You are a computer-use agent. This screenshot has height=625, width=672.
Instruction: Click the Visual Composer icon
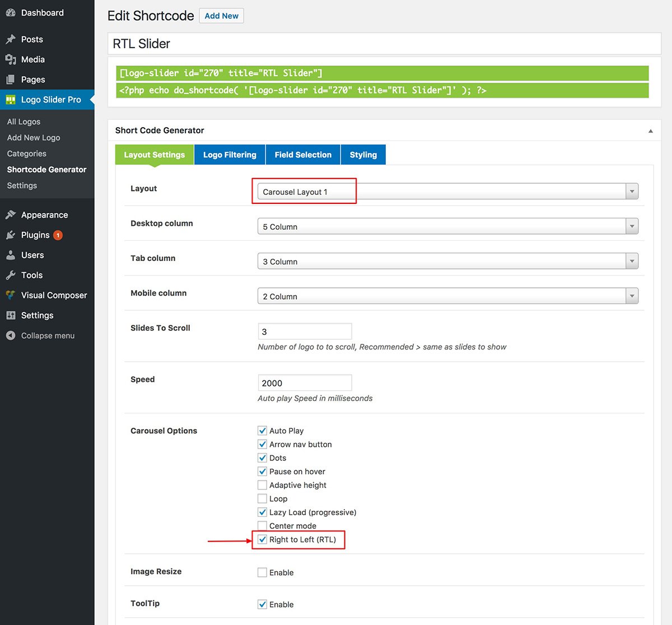(10, 295)
